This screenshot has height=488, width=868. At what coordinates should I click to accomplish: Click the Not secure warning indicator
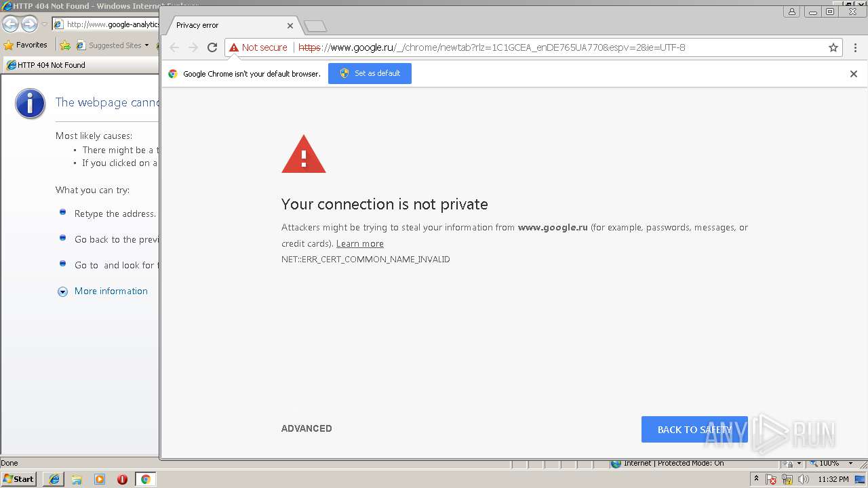coord(258,47)
